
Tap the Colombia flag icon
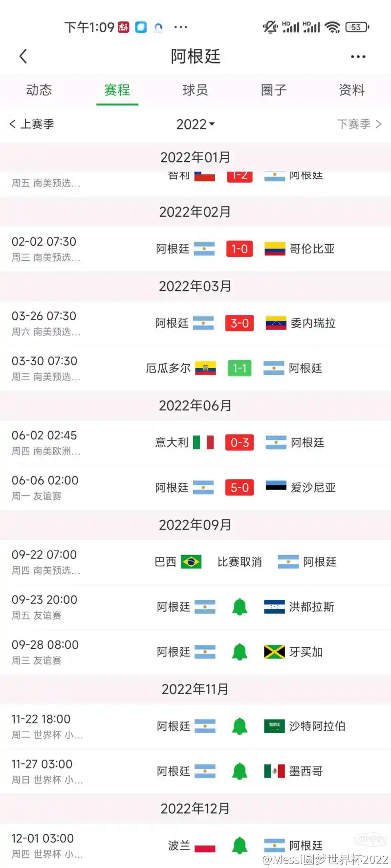(x=275, y=249)
